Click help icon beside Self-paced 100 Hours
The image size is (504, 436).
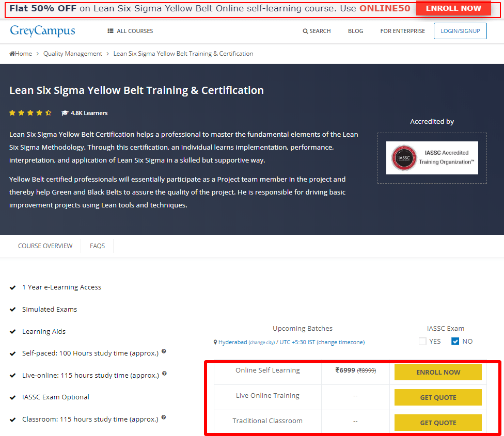tap(164, 351)
